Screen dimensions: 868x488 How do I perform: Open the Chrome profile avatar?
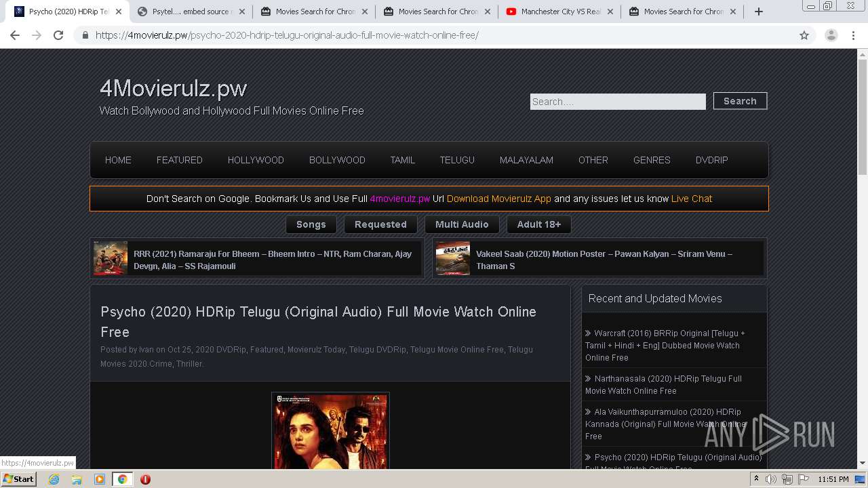pos(831,35)
